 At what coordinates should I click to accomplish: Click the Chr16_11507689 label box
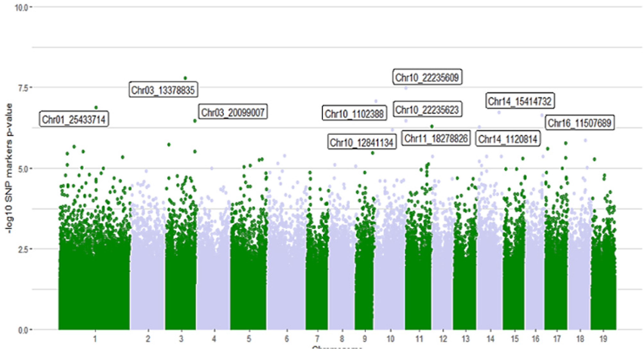(x=580, y=123)
